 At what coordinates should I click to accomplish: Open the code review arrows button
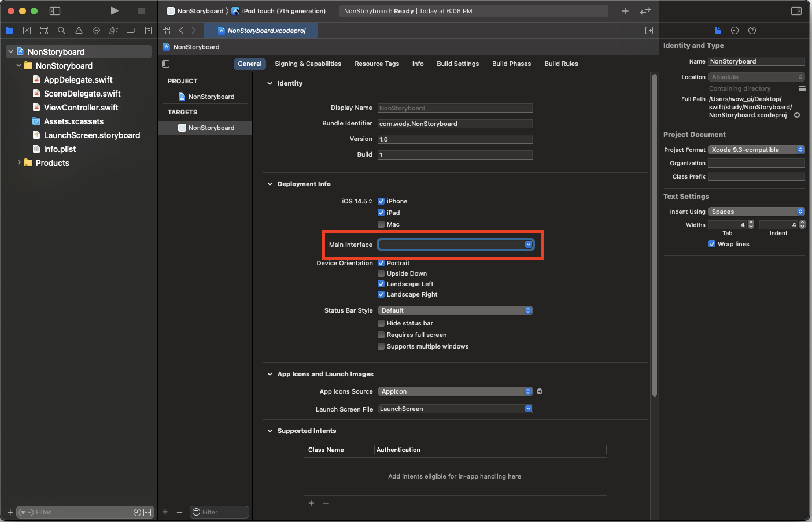pyautogui.click(x=645, y=11)
